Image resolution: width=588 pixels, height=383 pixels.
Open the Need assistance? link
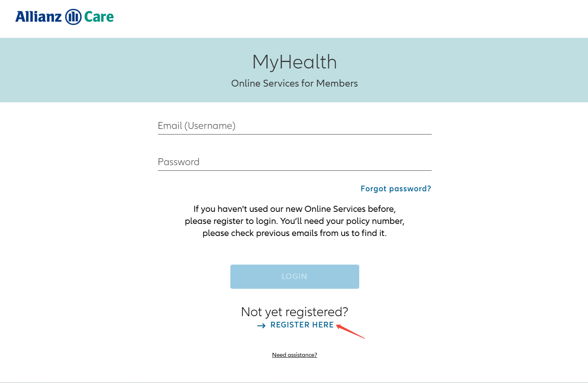coord(294,355)
